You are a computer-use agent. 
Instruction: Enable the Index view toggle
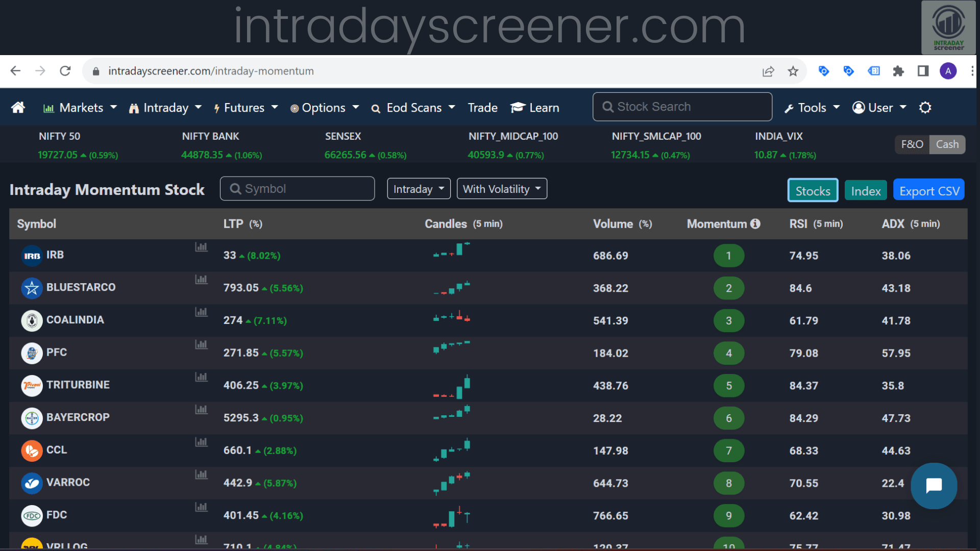[866, 190]
